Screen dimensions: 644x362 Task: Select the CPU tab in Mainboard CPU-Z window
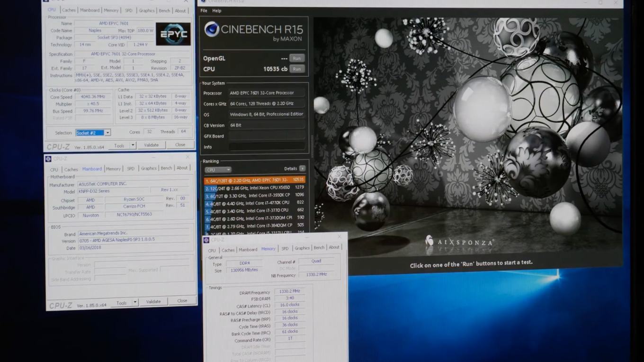pos(54,169)
